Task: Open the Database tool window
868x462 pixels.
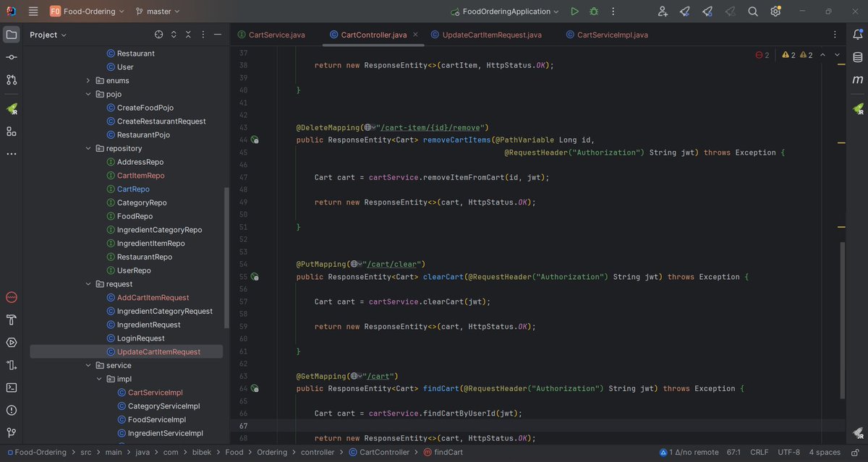Action: tap(857, 57)
